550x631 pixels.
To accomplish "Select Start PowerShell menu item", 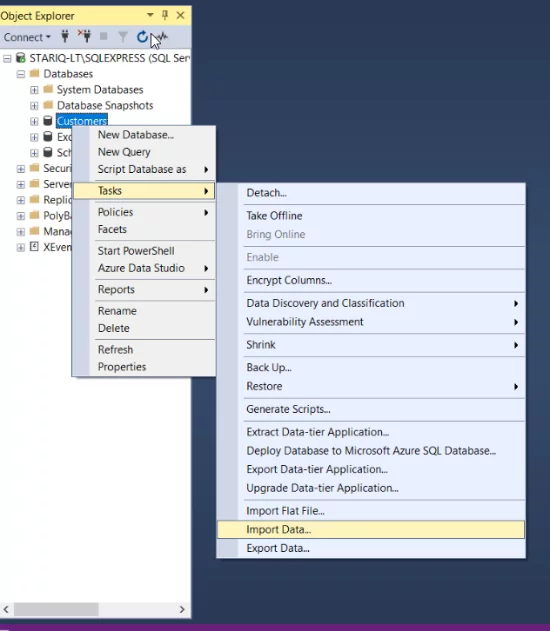I will pyautogui.click(x=144, y=251).
